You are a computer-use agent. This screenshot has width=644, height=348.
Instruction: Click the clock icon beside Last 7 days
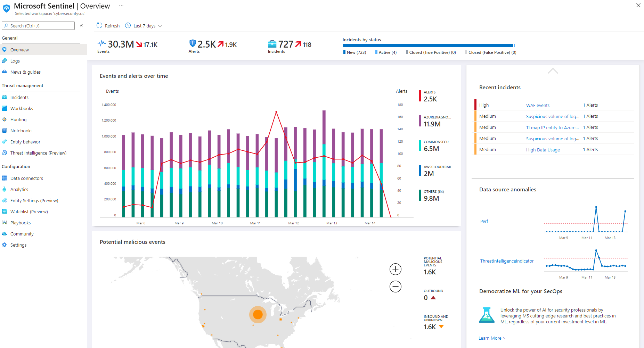click(128, 25)
